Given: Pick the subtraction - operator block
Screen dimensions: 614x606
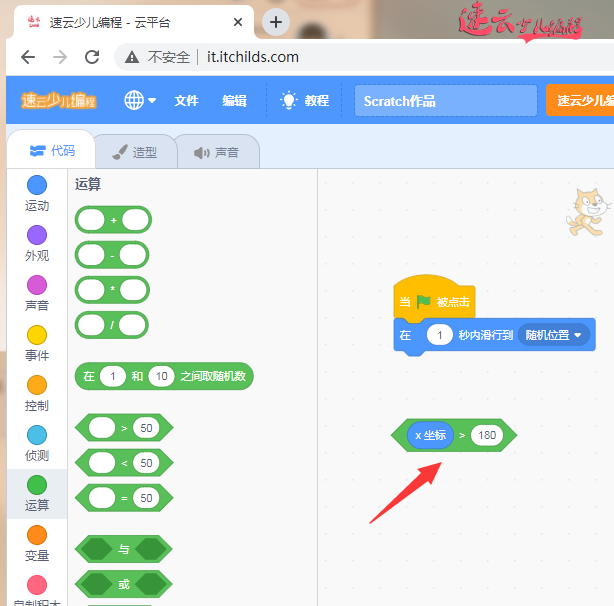Looking at the screenshot, I should click(112, 255).
